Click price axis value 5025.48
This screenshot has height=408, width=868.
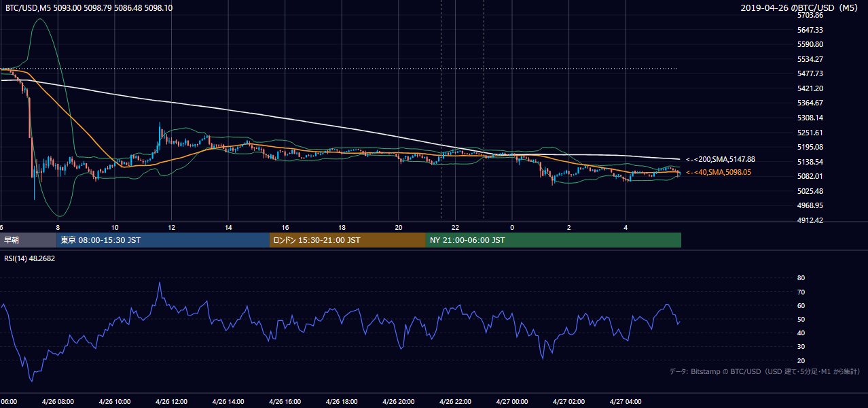810,191
